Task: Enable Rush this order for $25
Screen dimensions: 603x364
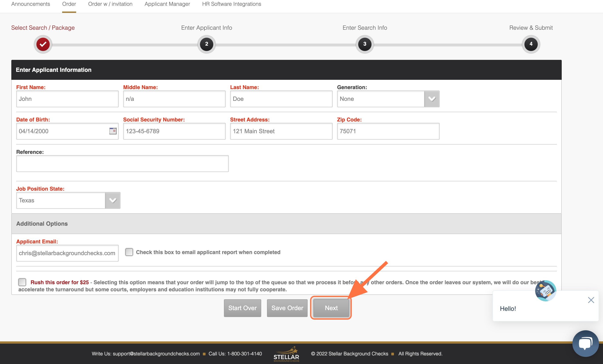Action: pyautogui.click(x=22, y=282)
